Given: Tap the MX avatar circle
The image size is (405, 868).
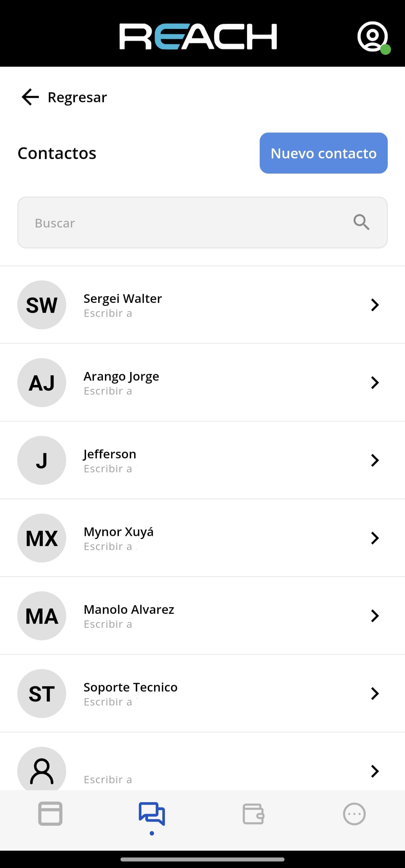Looking at the screenshot, I should (42, 538).
